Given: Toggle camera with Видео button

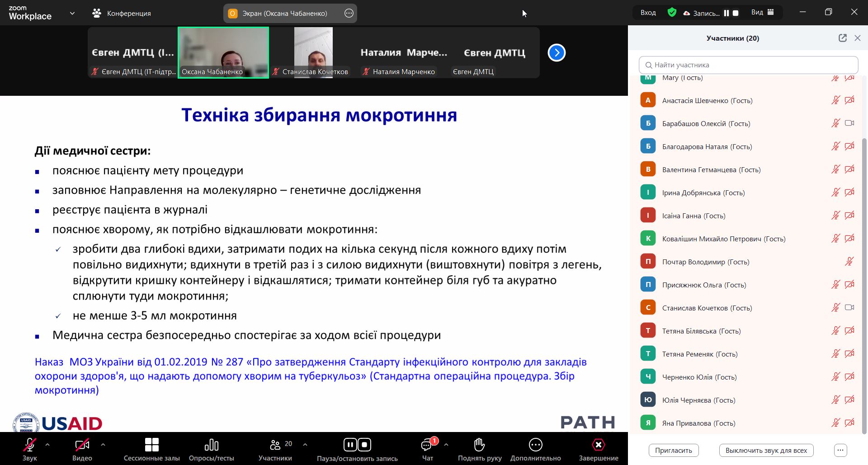Looking at the screenshot, I should tap(82, 445).
